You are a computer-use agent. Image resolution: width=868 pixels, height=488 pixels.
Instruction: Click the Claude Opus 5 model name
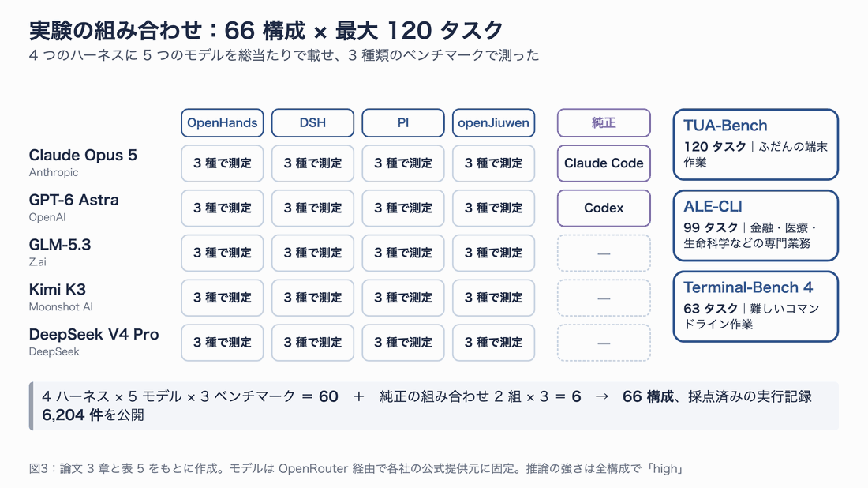pyautogui.click(x=83, y=155)
